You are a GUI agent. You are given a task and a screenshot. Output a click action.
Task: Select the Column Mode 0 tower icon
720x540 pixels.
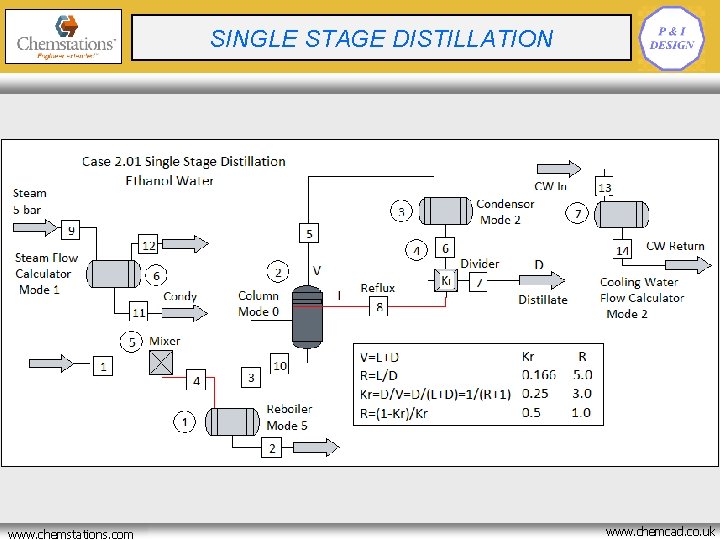[x=307, y=317]
